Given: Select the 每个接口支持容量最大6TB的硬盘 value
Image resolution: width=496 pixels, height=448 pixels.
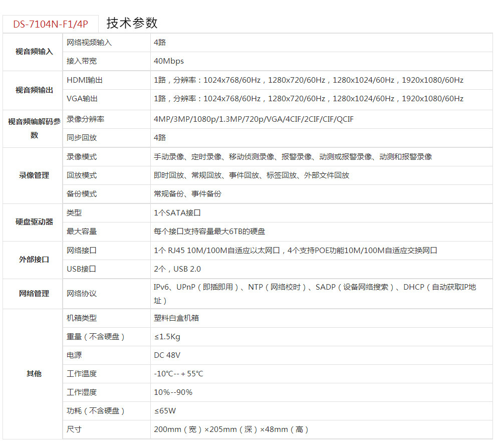Looking at the screenshot, I should tap(209, 232).
